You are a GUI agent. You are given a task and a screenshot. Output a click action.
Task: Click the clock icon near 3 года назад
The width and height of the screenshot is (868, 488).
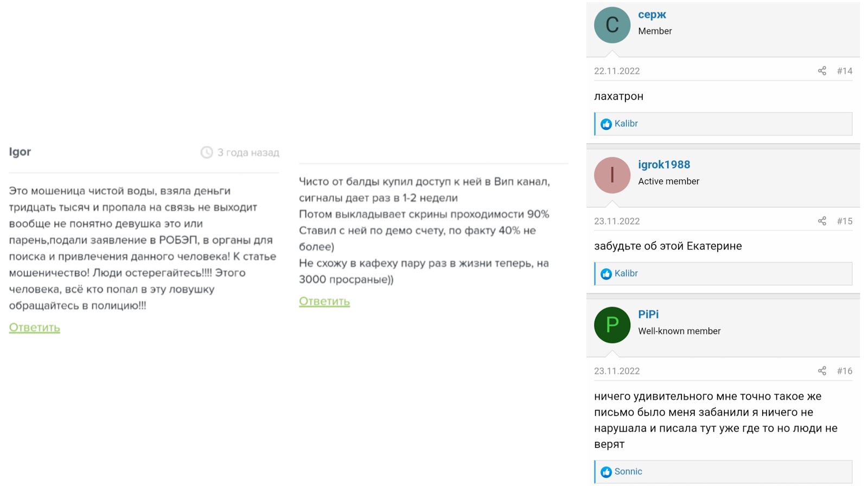click(x=207, y=152)
